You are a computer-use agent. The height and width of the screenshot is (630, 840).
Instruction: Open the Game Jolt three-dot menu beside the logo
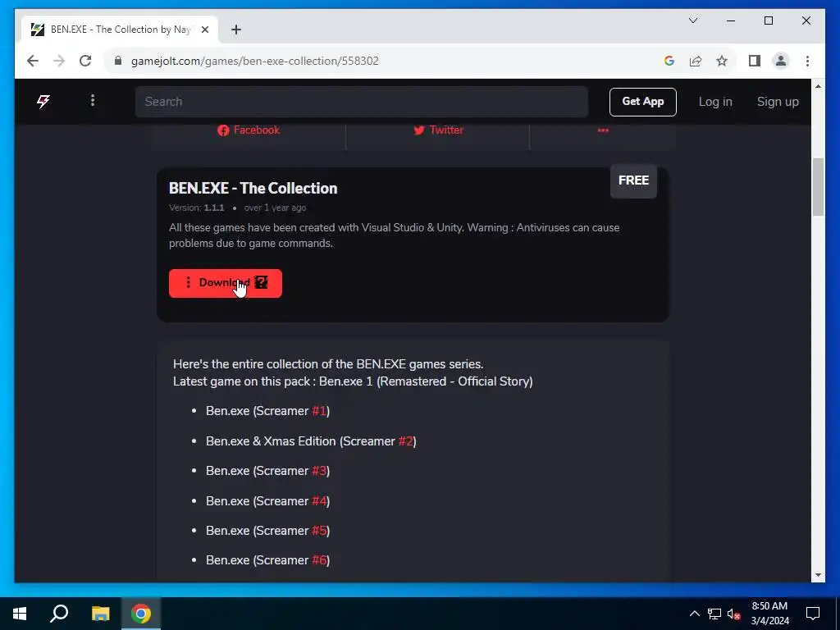click(x=93, y=101)
